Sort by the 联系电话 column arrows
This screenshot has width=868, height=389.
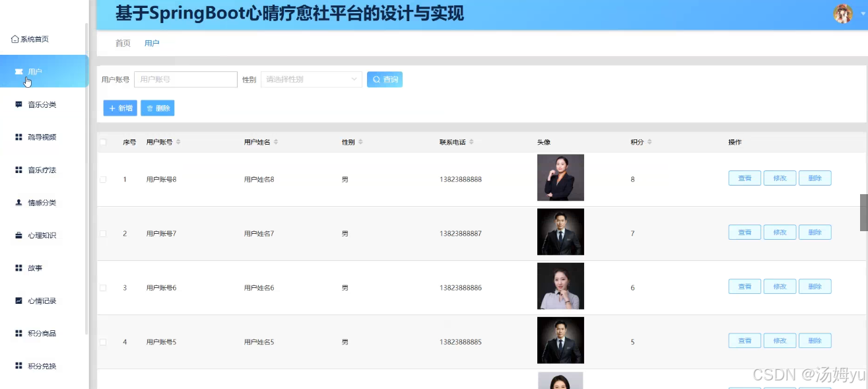(x=471, y=142)
